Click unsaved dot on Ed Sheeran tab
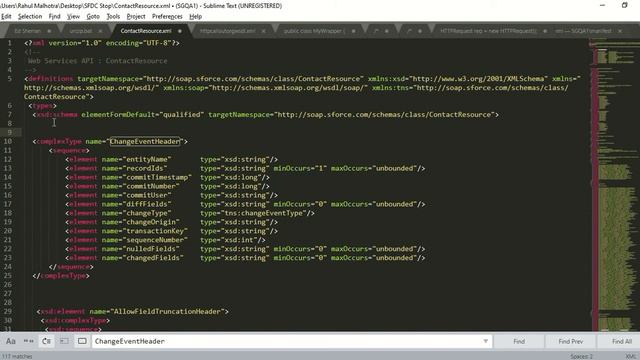 tap(49, 31)
